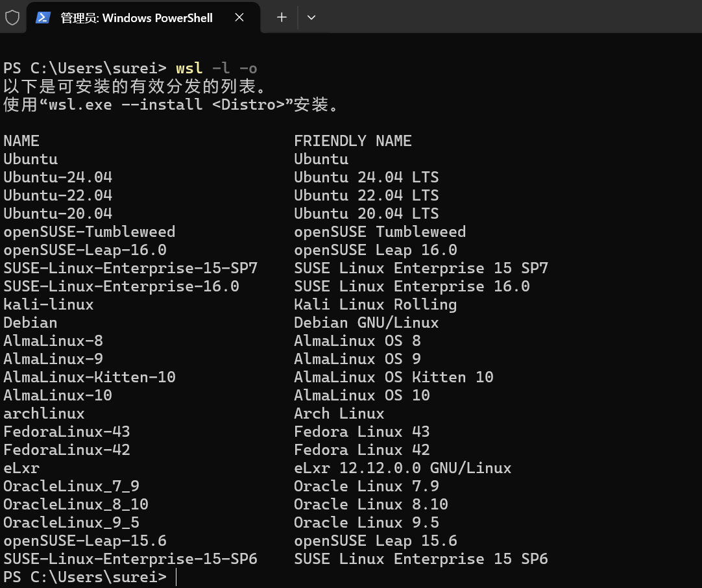The image size is (702, 588).
Task: Click 'FedoraLinux-42' distro name
Action: click(67, 450)
